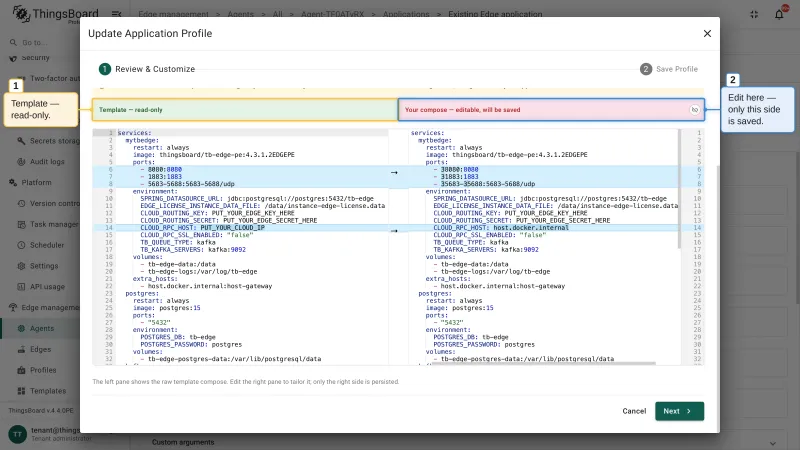Open the Edges sidebar item

click(41, 349)
